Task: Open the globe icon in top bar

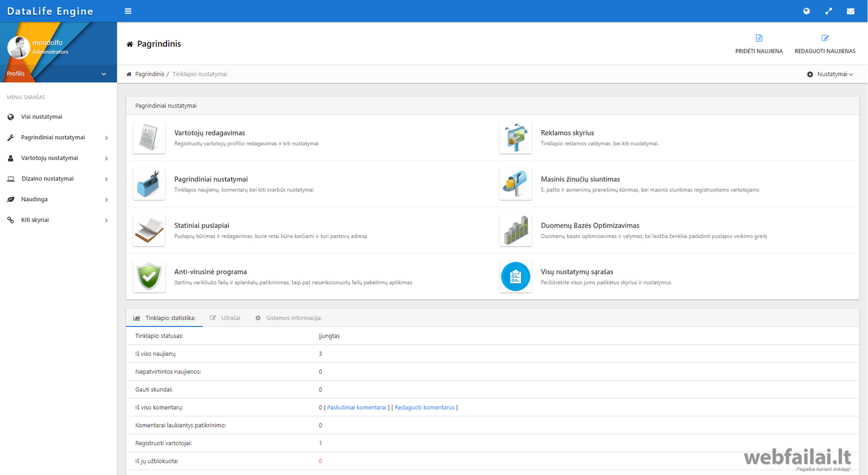Action: [807, 11]
